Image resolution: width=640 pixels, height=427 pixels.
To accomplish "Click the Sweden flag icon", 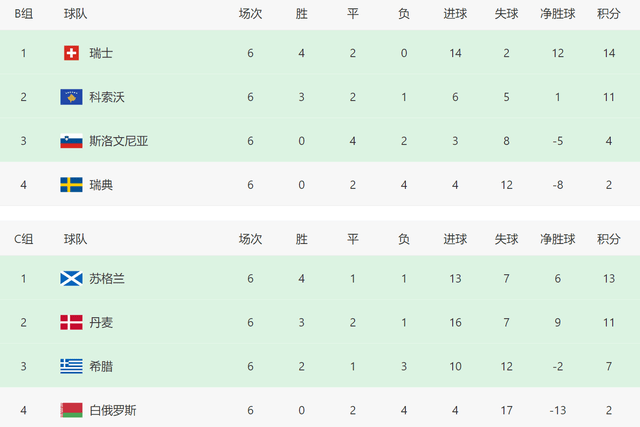I will (71, 185).
